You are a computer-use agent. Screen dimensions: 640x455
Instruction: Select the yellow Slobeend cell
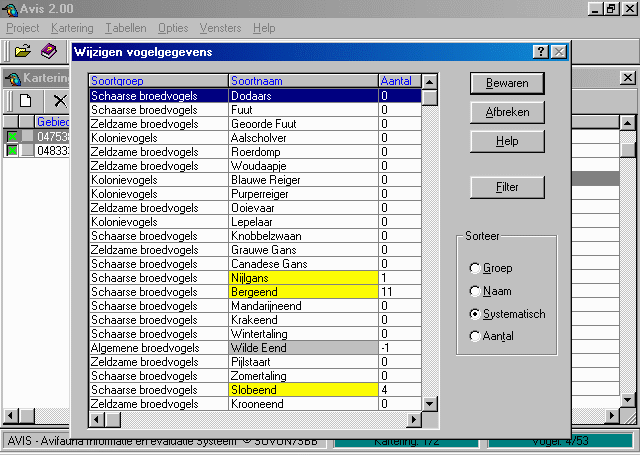tap(303, 390)
